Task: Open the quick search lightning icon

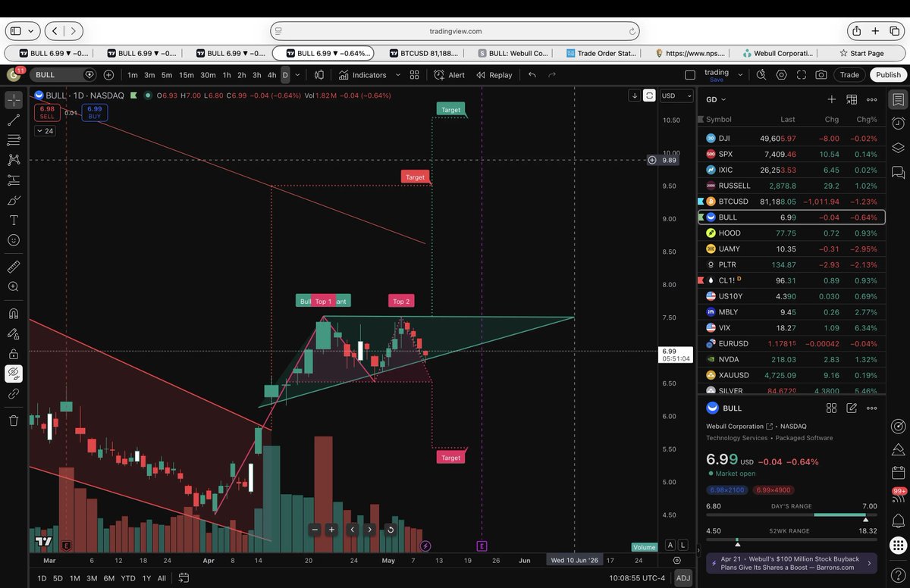Action: [762, 75]
